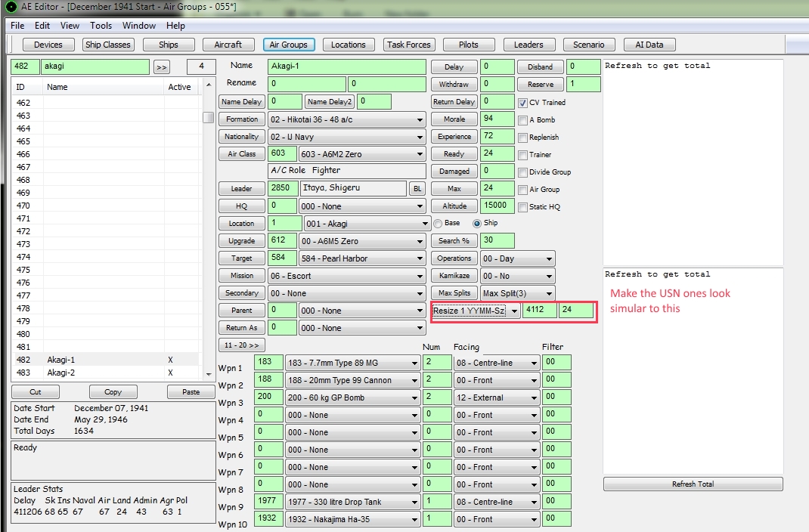
Task: Select the Base radio button
Action: [x=438, y=223]
